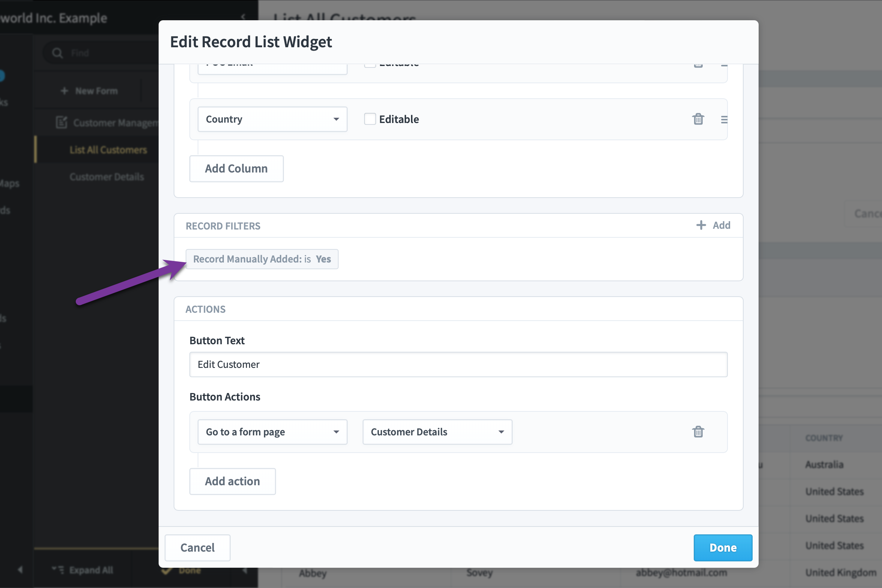Click the Add Column button
This screenshot has width=882, height=588.
(236, 168)
